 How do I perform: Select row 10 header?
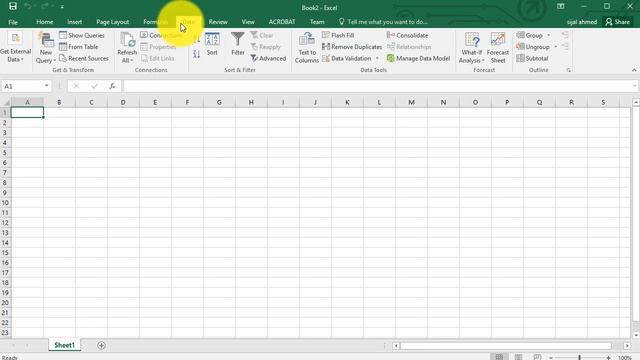[x=5, y=203]
